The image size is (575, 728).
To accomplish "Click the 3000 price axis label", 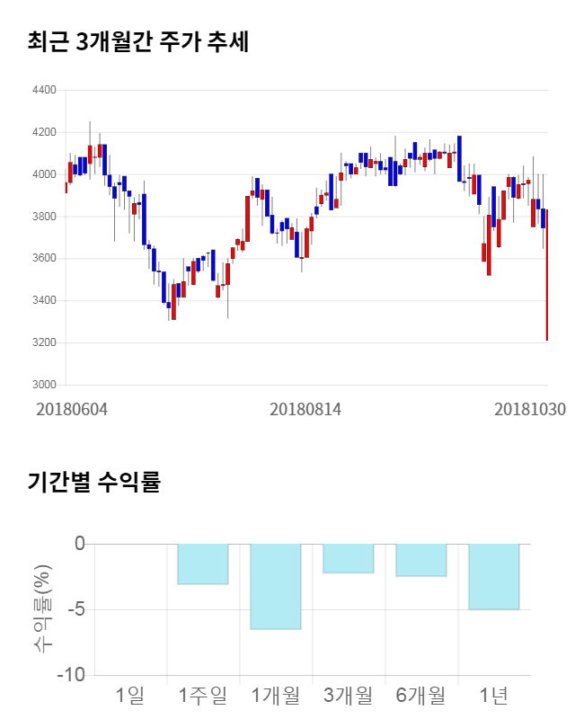I will [44, 385].
